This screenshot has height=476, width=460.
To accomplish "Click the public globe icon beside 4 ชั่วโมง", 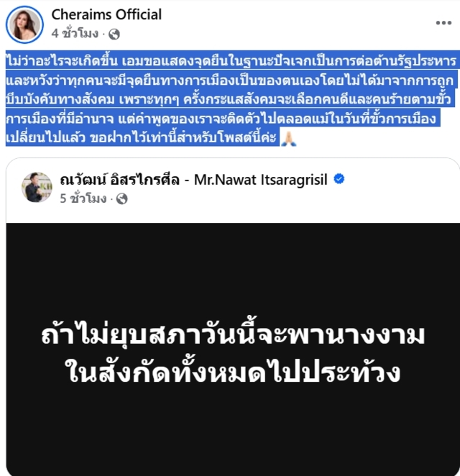I will [114, 34].
